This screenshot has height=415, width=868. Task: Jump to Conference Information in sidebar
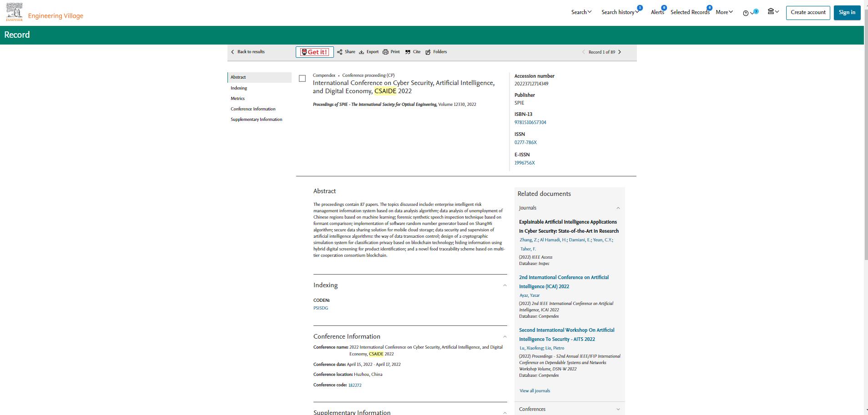(253, 109)
